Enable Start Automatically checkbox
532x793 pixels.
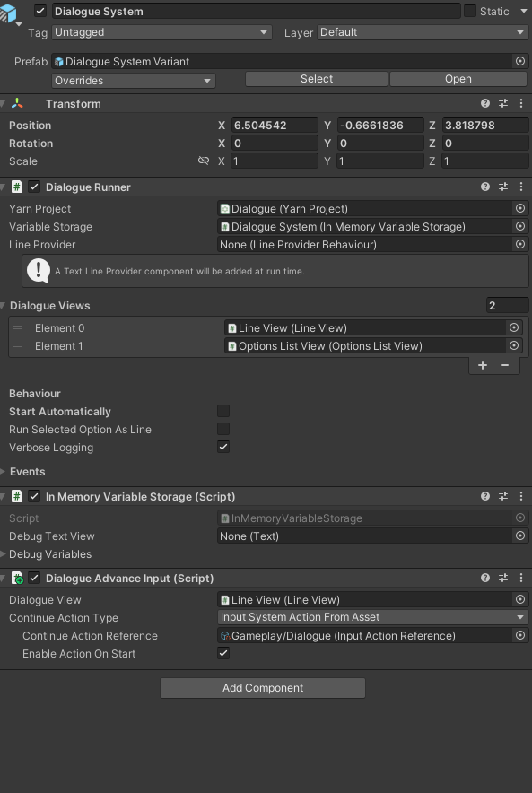pyautogui.click(x=223, y=411)
